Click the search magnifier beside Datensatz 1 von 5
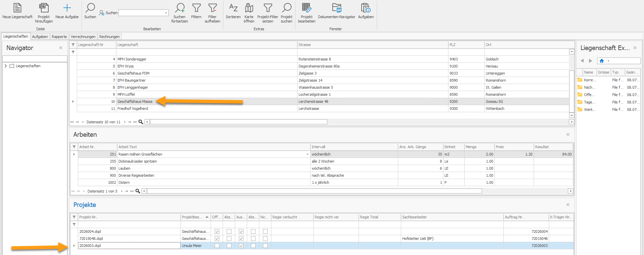The width and height of the screenshot is (644, 255). pyautogui.click(x=138, y=191)
